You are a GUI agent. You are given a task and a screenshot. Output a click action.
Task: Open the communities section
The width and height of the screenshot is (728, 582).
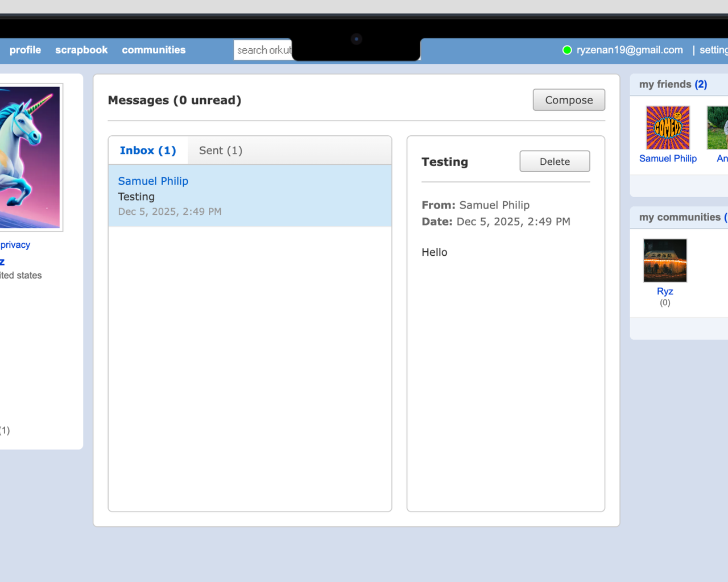click(x=154, y=50)
